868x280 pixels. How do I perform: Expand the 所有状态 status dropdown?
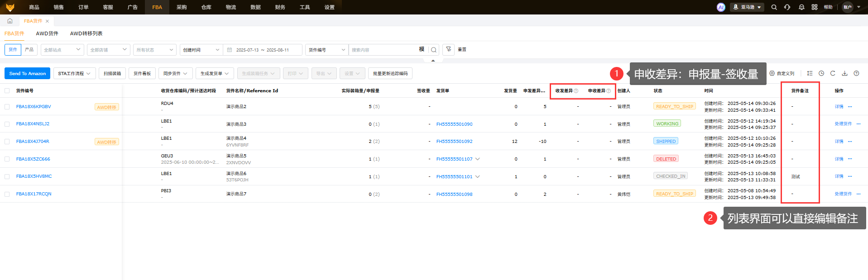(154, 50)
